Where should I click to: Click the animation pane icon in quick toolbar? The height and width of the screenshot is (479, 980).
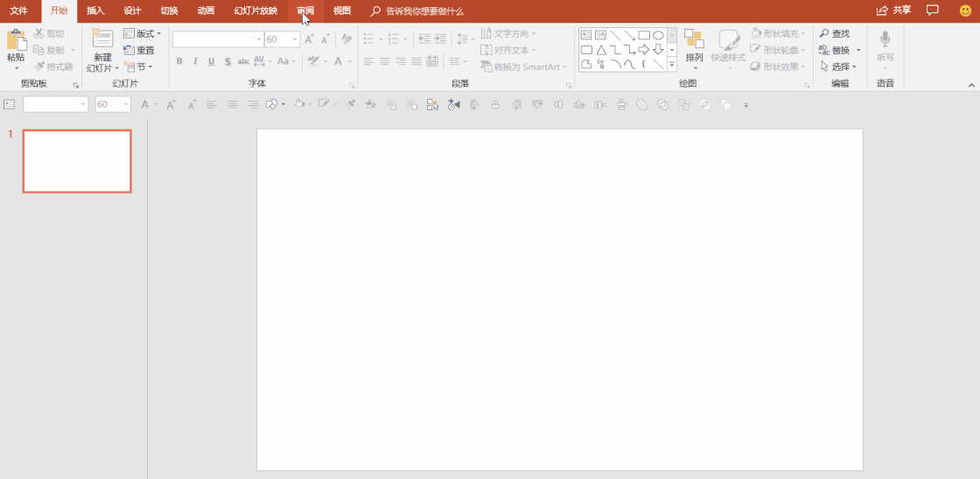(454, 105)
